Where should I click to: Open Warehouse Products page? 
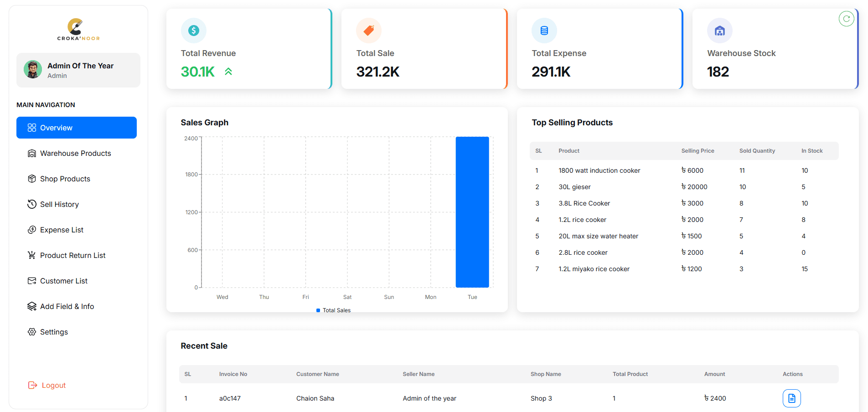pyautogui.click(x=75, y=153)
